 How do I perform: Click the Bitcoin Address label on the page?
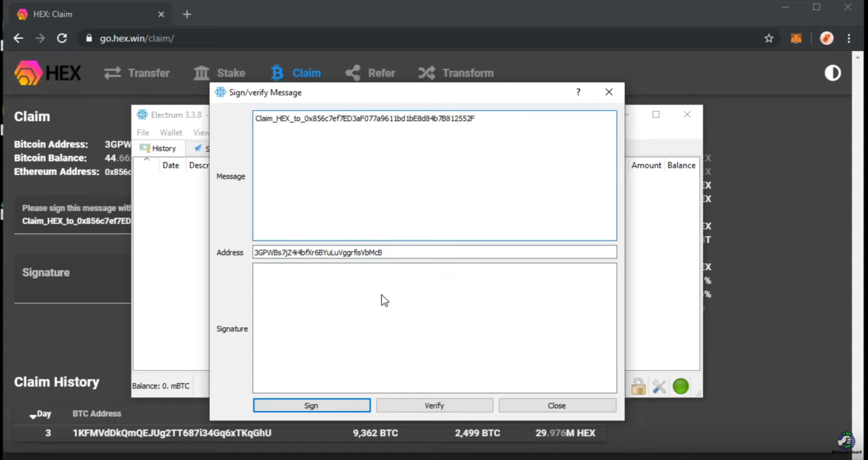[x=51, y=144]
